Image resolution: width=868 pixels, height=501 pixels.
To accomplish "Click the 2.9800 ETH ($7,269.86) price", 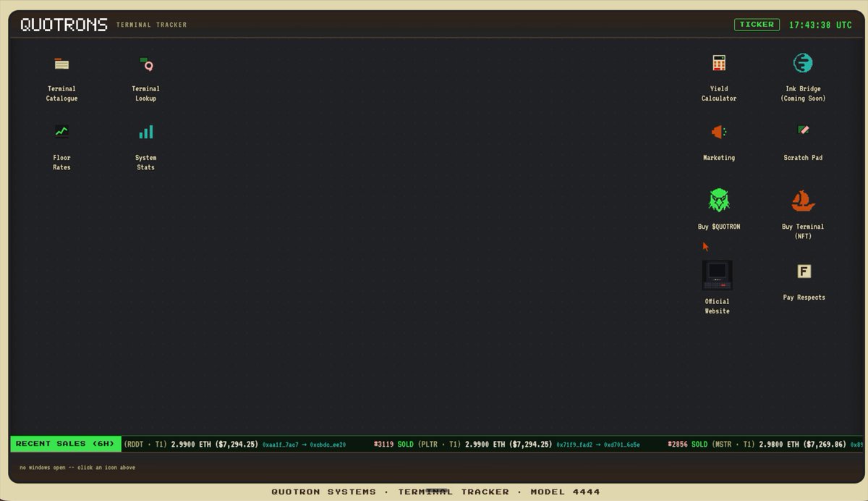I will pos(803,445).
